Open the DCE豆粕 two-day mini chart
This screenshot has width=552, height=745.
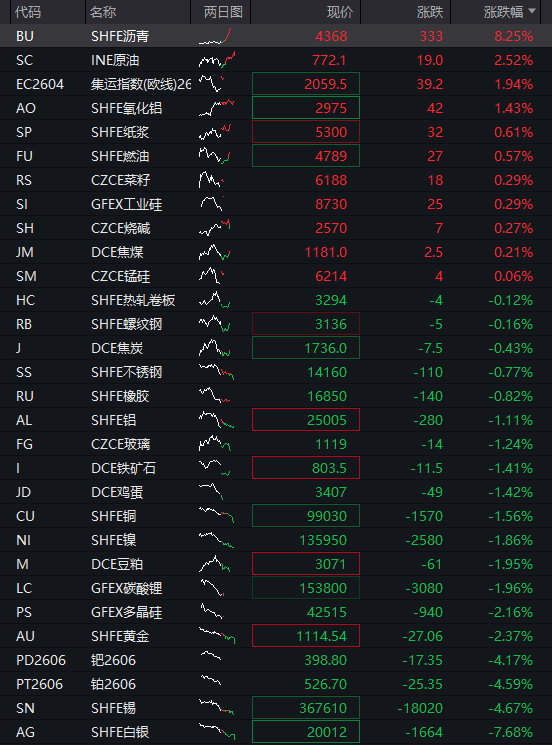point(215,564)
